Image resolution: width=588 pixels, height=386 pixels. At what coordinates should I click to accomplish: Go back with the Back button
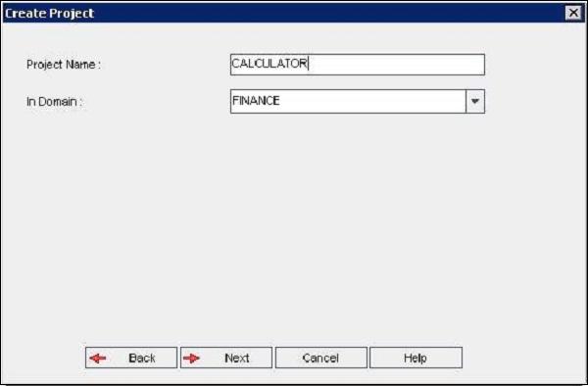(x=131, y=358)
